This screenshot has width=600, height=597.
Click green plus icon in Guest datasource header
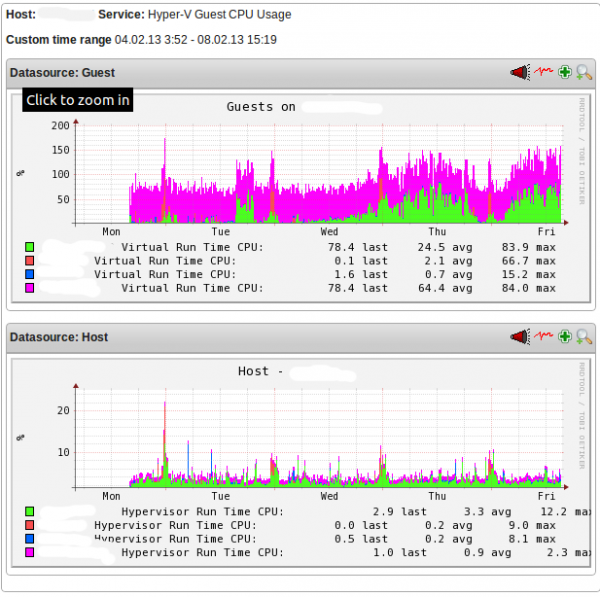pos(565,72)
